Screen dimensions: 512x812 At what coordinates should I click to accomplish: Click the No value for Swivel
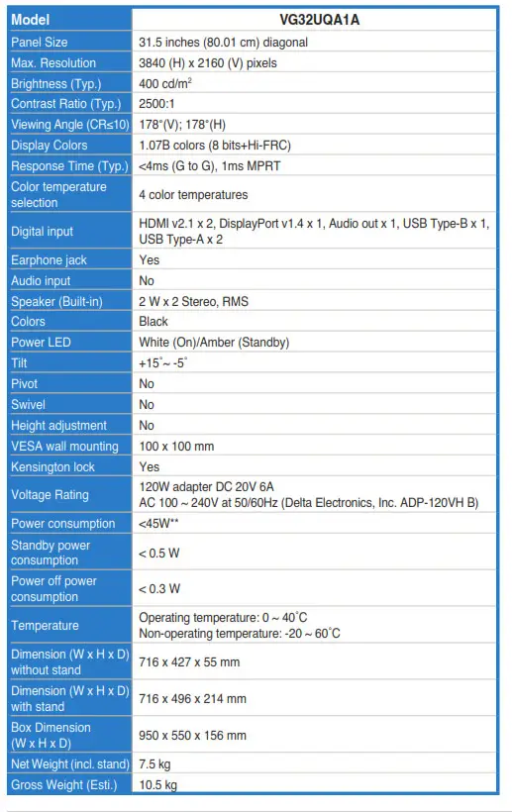147,404
